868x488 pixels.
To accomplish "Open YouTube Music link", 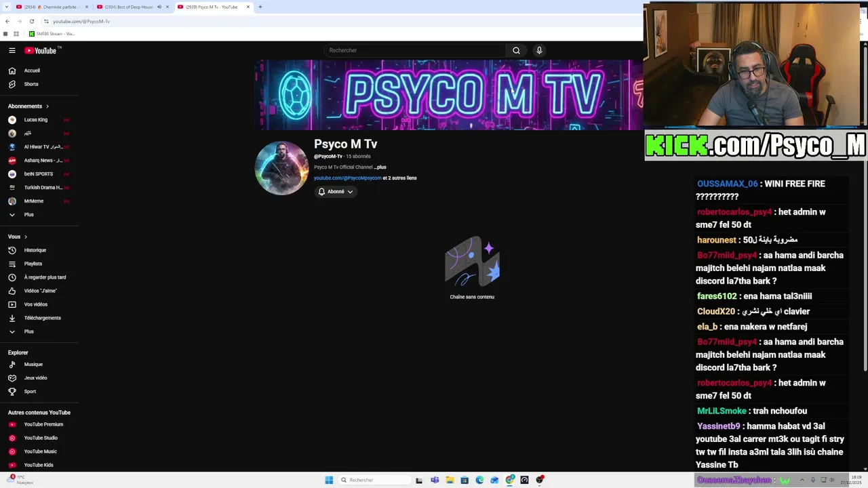I will point(41,451).
